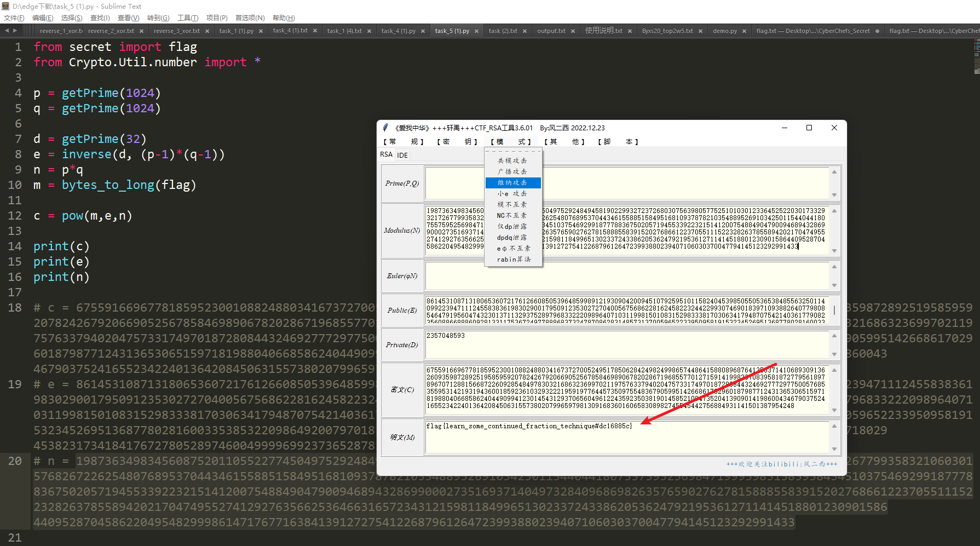980x546 pixels.
Task: Click the feather icon of RSA tool window
Action: tap(385, 128)
